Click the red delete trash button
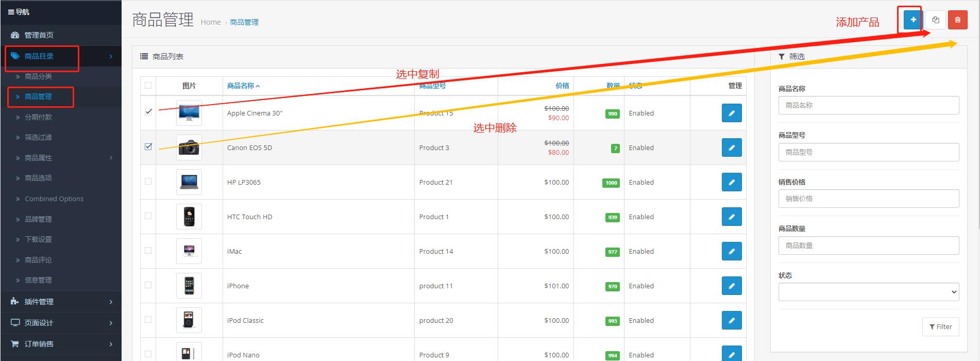The height and width of the screenshot is (361, 980). click(957, 20)
